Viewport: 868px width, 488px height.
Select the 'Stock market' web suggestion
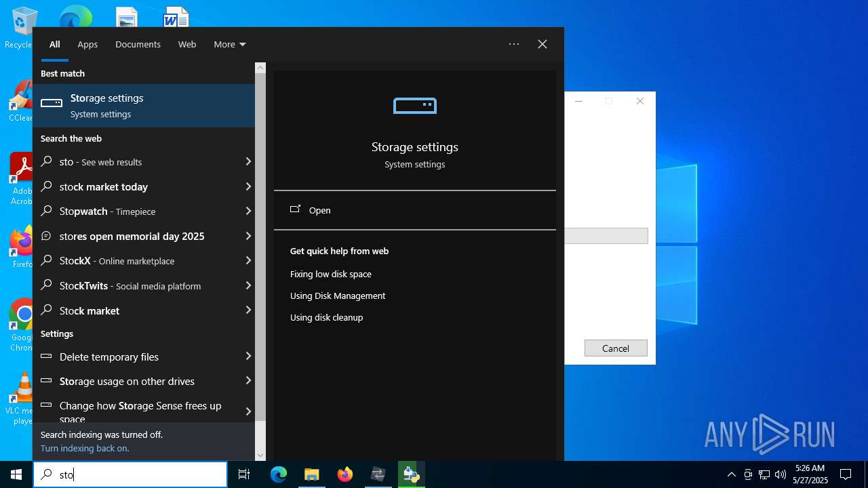coord(144,310)
